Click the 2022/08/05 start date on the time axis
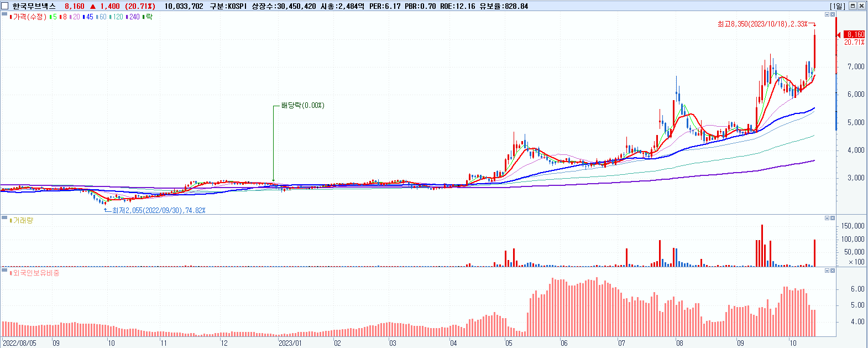This screenshot has width=868, height=348. 20,343
